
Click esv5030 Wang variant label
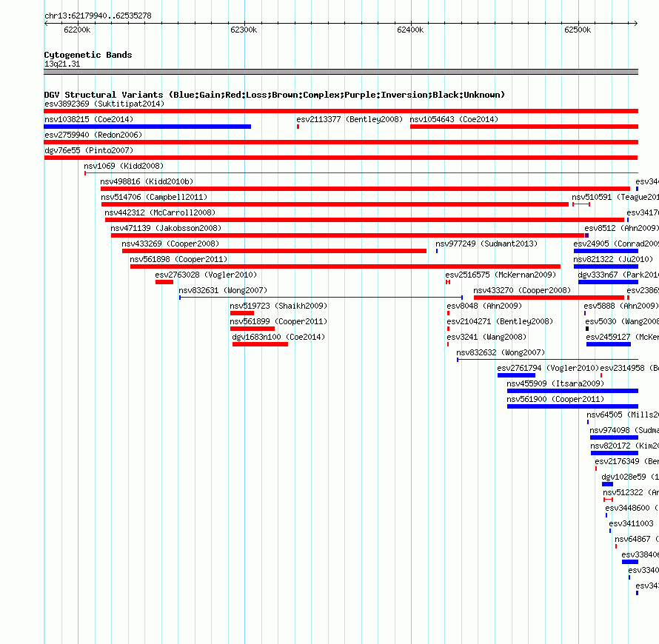tap(622, 321)
